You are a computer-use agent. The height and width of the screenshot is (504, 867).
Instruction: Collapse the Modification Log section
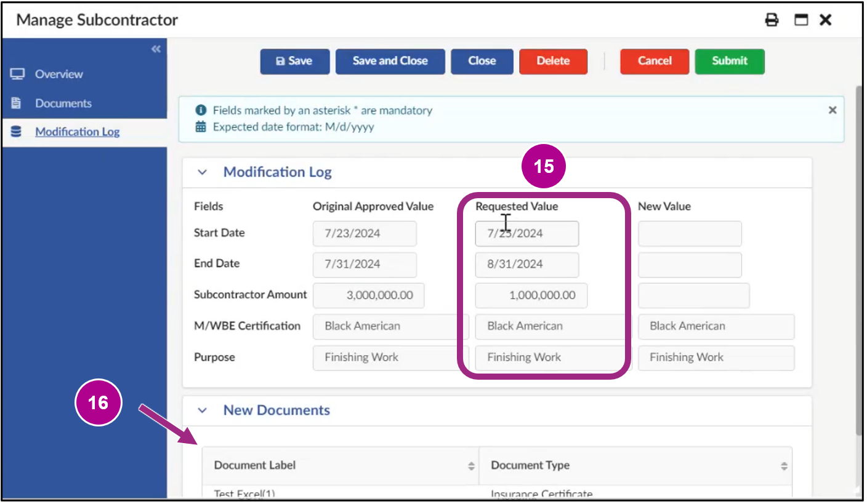pos(202,172)
